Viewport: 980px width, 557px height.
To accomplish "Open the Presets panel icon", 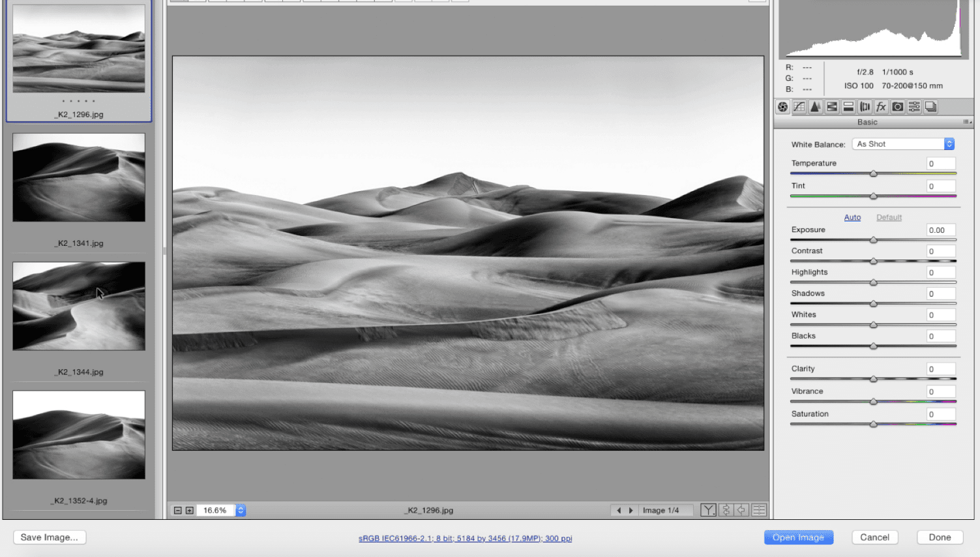I will point(914,107).
